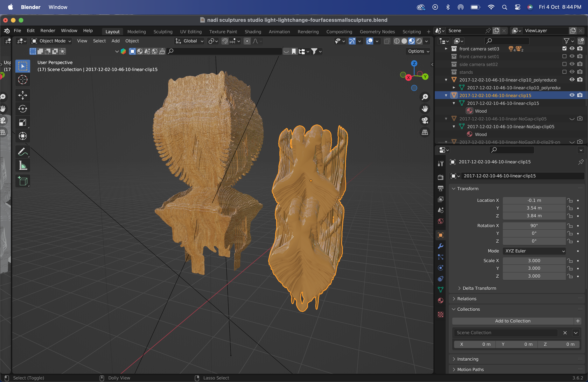Remove object from Scene Collection X button
This screenshot has width=588, height=382.
tap(565, 333)
